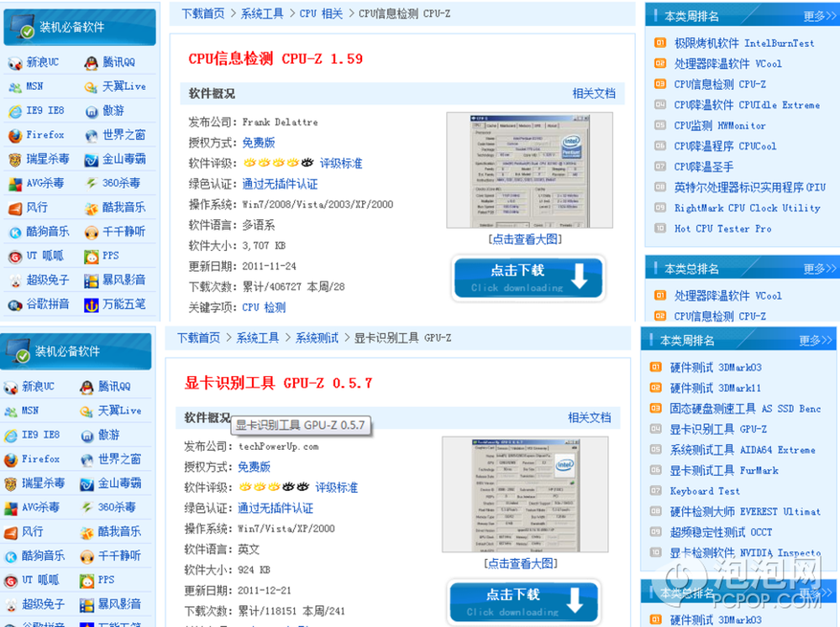
Task: Click the 酷我音乐 icon in the CPU-Z page sidebar
Action: [92, 208]
